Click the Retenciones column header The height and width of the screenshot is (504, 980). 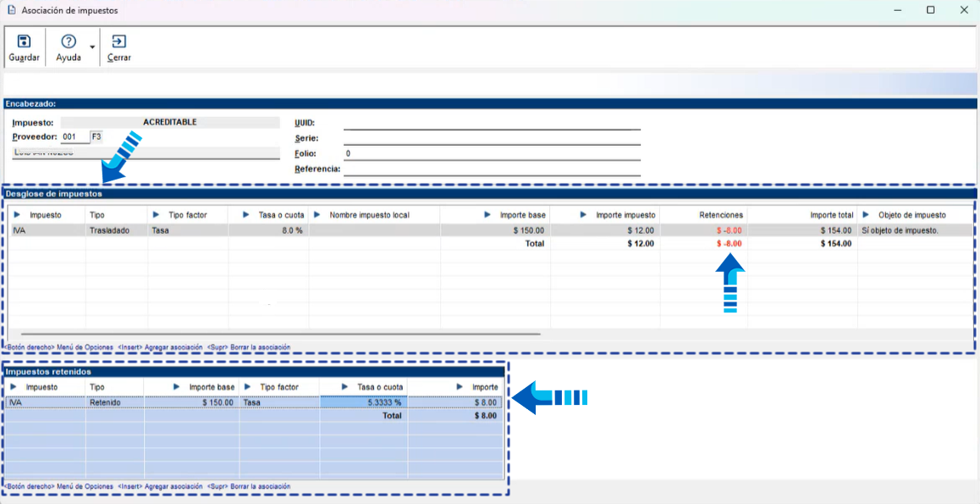[721, 215]
